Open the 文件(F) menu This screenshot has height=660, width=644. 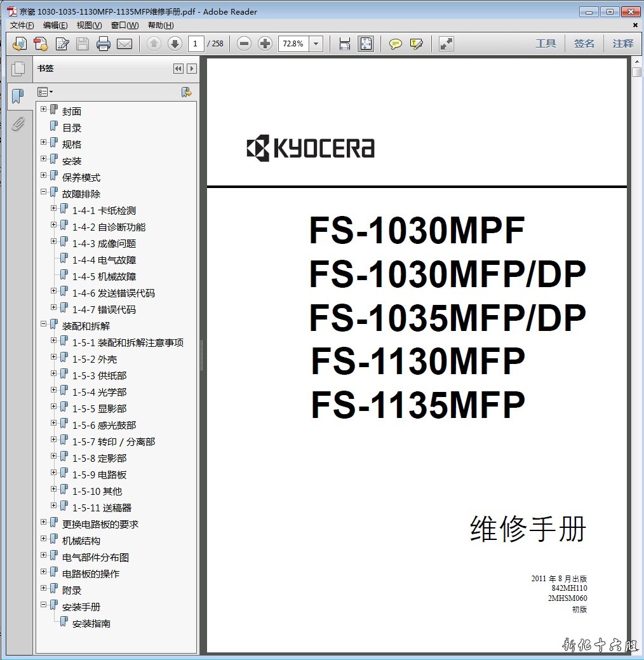pyautogui.click(x=22, y=25)
